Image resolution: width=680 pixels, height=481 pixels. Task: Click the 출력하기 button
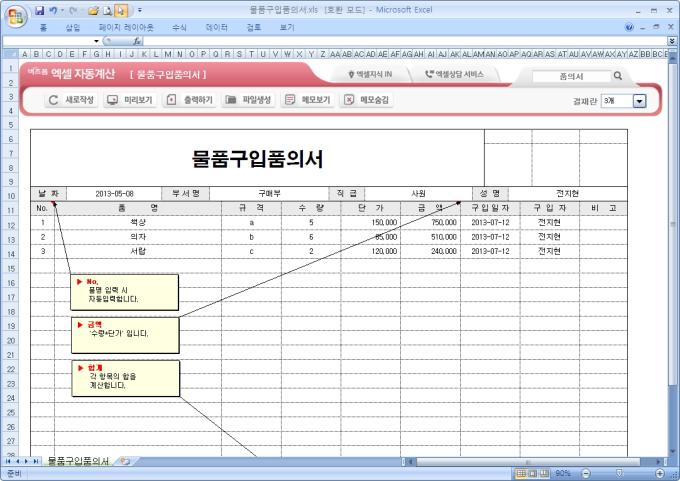point(190,100)
